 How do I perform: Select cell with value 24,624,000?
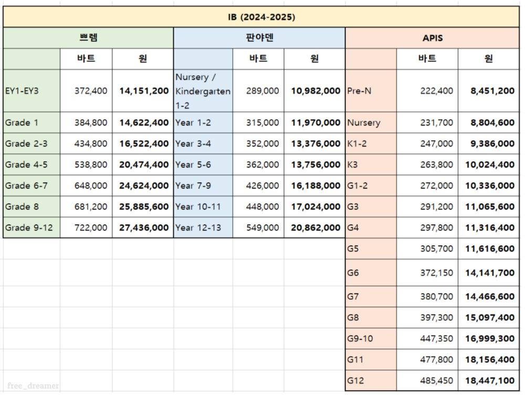point(143,185)
